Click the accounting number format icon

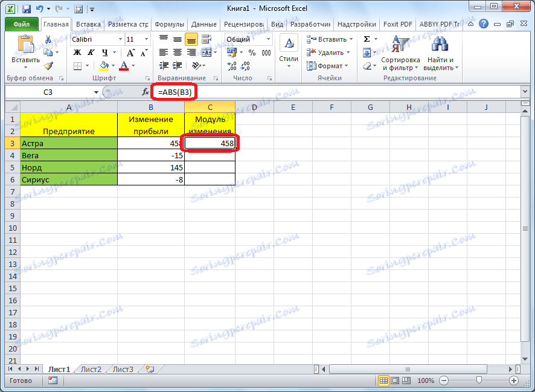click(x=232, y=53)
